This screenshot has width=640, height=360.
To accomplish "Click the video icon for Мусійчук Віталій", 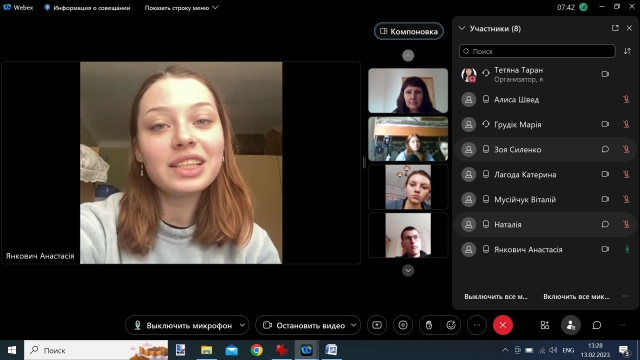I will pos(605,199).
